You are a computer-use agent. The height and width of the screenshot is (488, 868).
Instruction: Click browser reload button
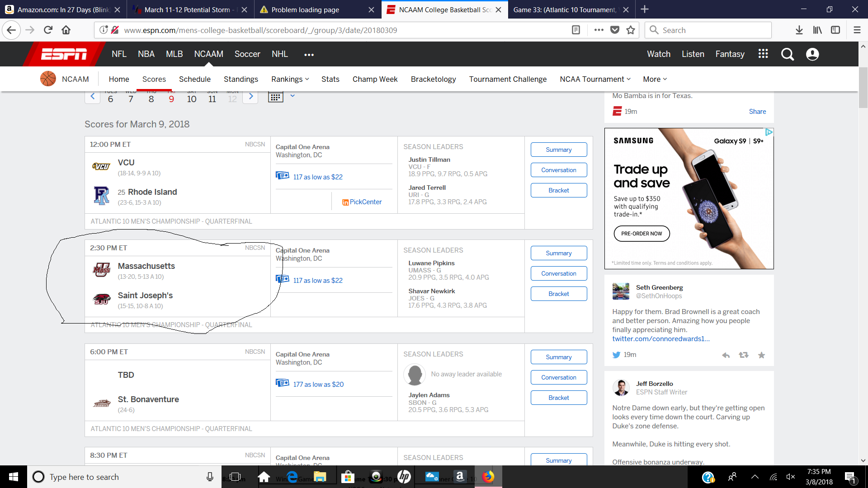(x=48, y=30)
